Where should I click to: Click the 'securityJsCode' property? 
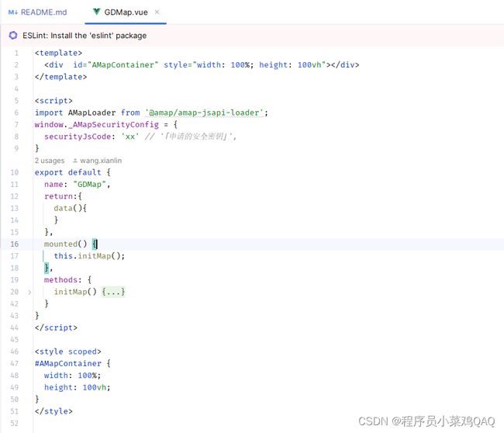click(x=78, y=137)
